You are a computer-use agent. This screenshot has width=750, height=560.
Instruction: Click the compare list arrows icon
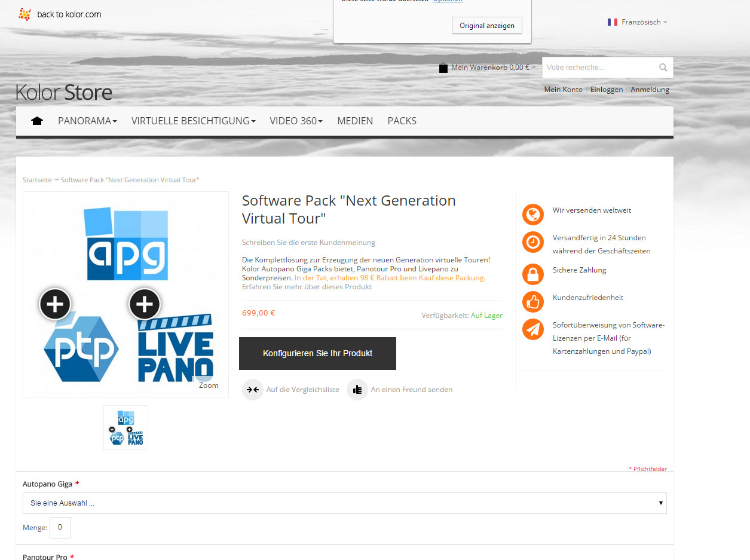coord(252,390)
